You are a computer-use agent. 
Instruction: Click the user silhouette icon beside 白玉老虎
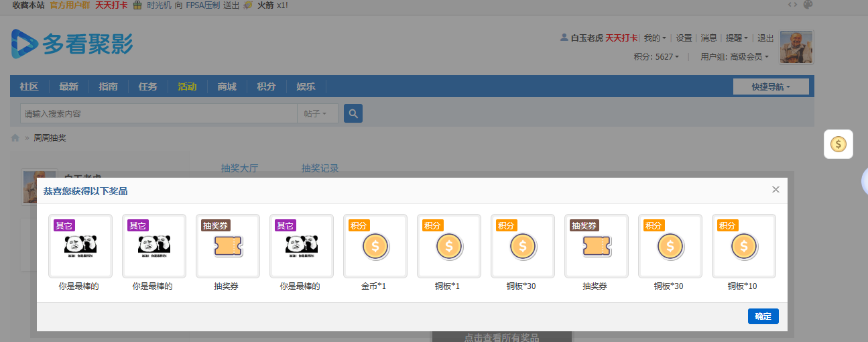click(564, 38)
